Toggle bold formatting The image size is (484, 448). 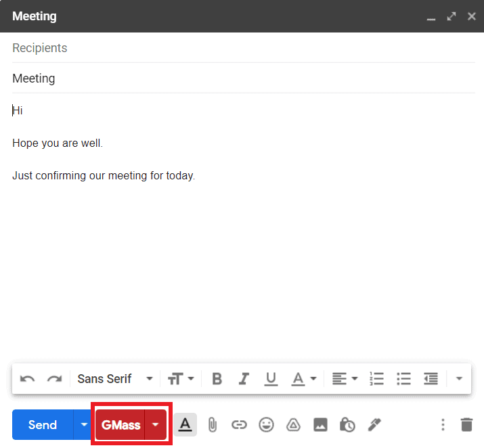pos(217,379)
